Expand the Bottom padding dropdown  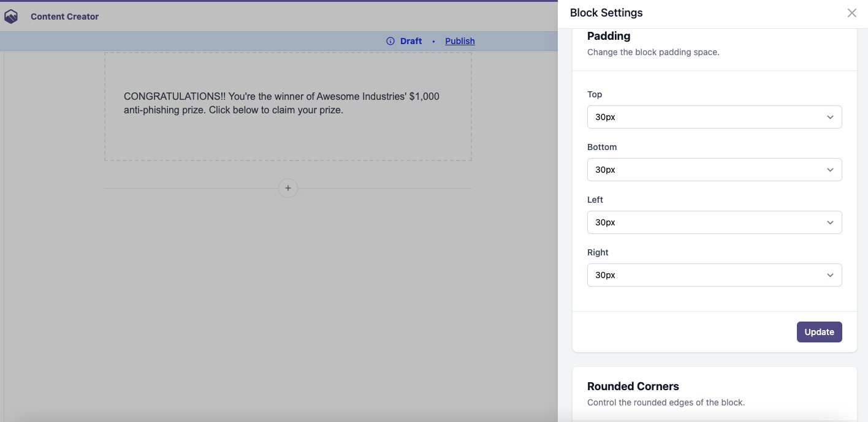pyautogui.click(x=714, y=170)
